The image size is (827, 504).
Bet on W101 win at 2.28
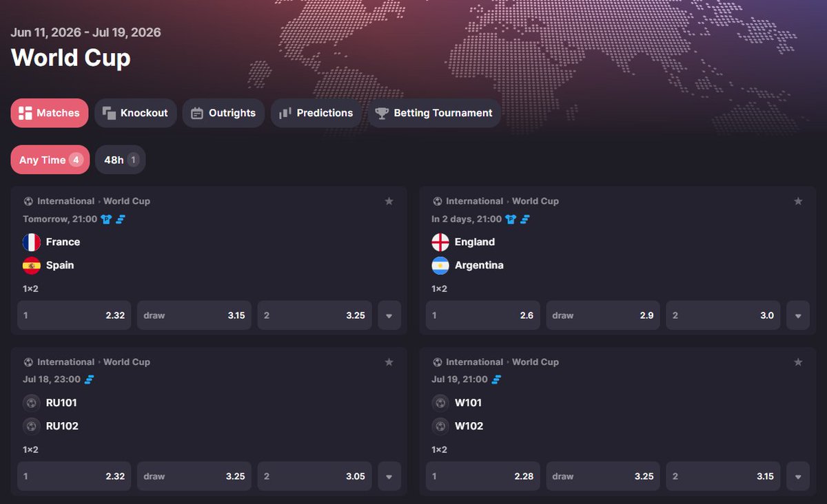tap(483, 476)
